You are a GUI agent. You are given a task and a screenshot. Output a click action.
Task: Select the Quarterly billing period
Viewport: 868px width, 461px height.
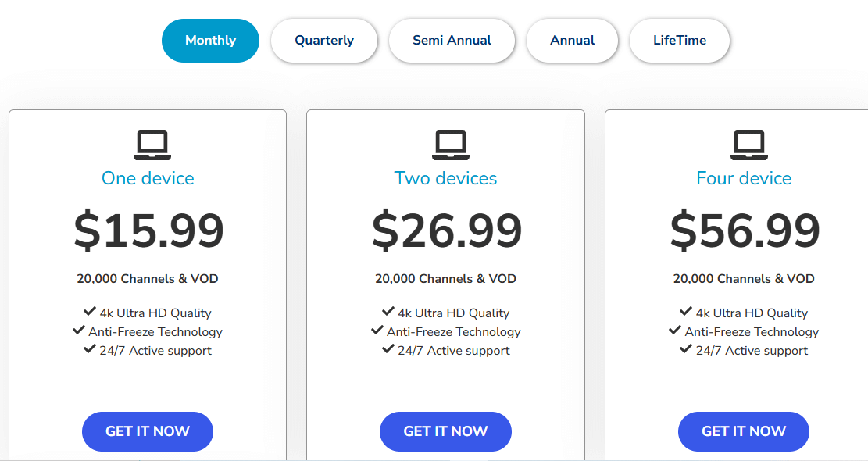[x=323, y=40]
